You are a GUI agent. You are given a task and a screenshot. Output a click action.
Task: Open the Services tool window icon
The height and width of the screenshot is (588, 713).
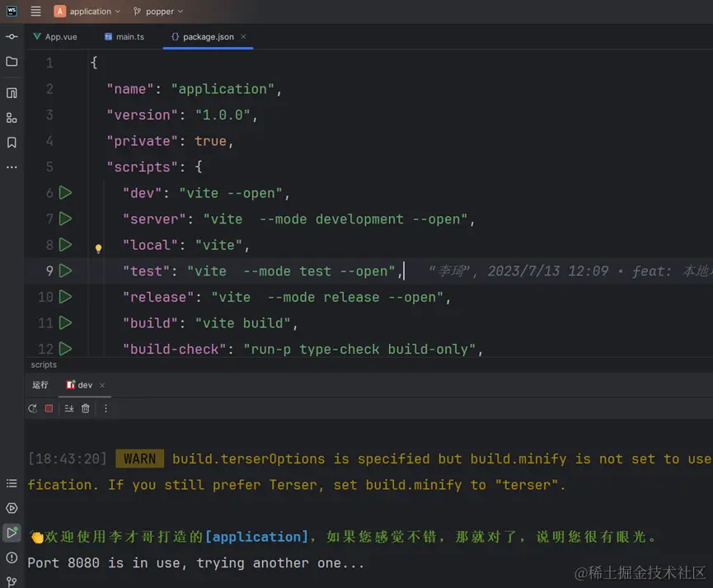[x=12, y=508]
